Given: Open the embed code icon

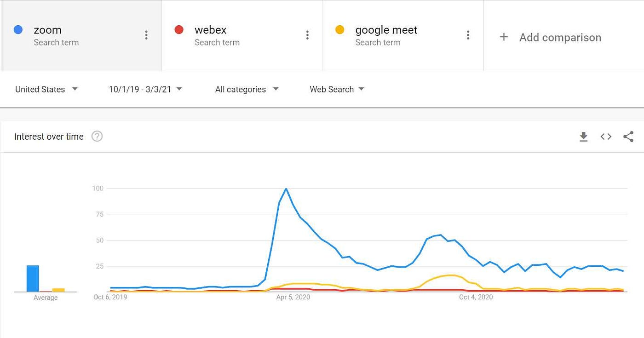Looking at the screenshot, I should pos(606,137).
